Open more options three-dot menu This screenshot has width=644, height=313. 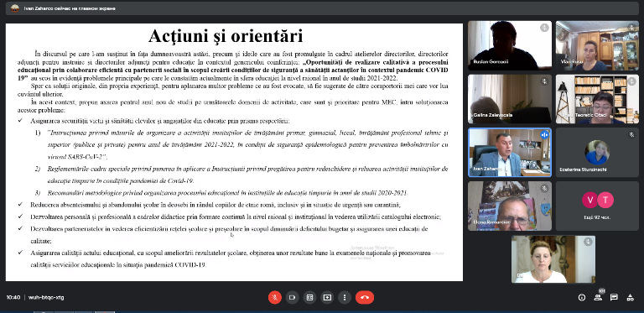(x=345, y=297)
